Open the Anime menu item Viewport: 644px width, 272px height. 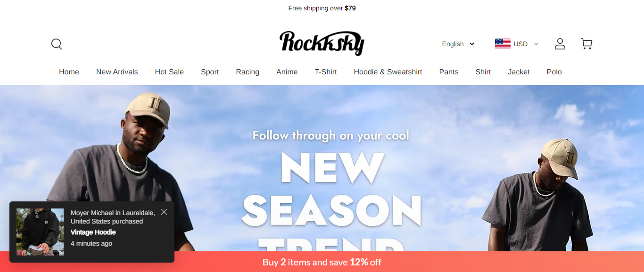pyautogui.click(x=287, y=72)
